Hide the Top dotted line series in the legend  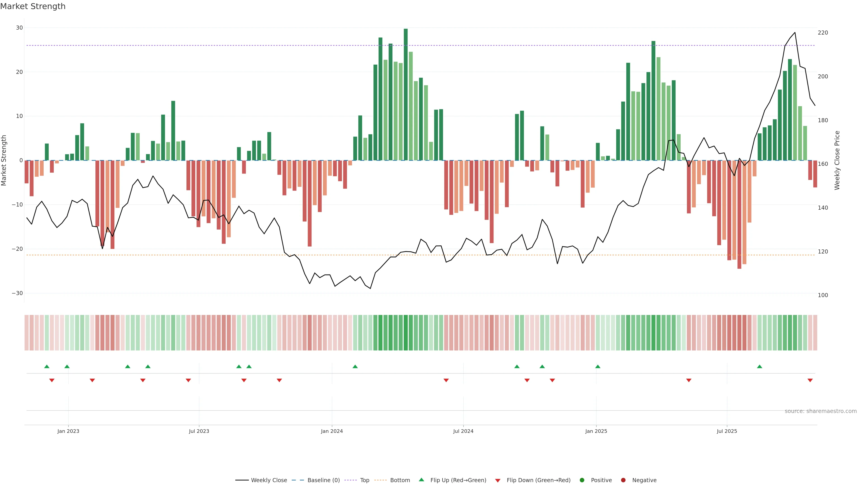point(364,480)
